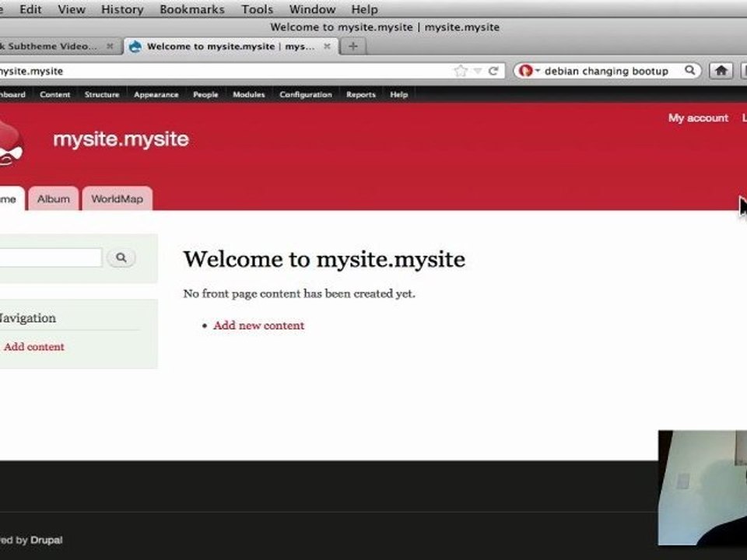Screen dimensions: 747x560
Task: Open the Edit menu
Action: pos(30,9)
